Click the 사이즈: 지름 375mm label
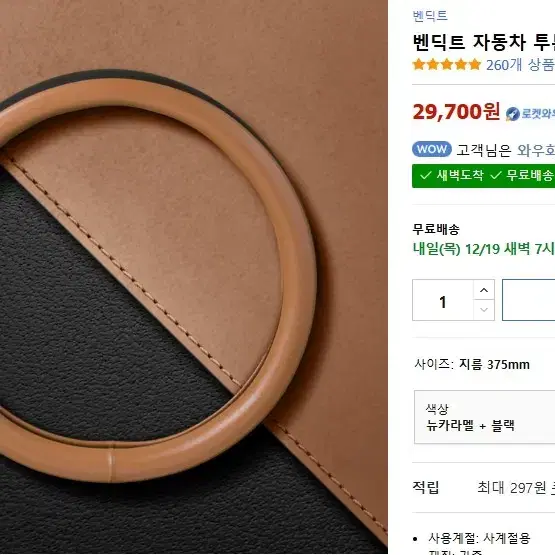 (472, 364)
